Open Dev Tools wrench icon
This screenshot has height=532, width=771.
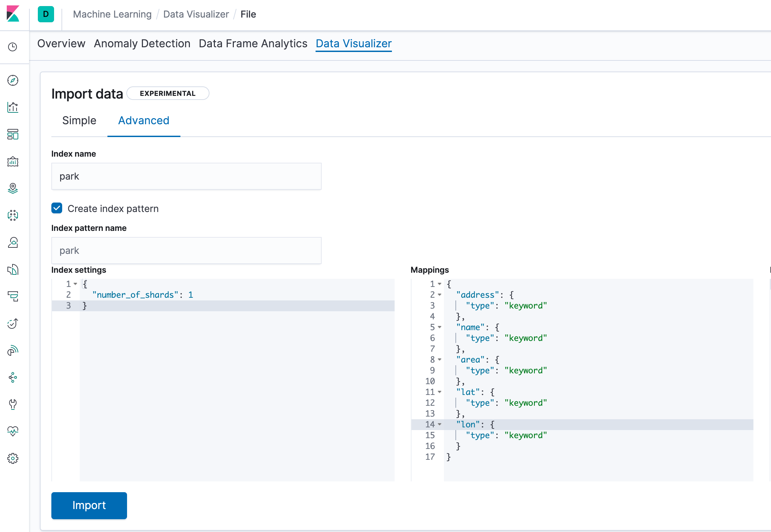point(13,404)
